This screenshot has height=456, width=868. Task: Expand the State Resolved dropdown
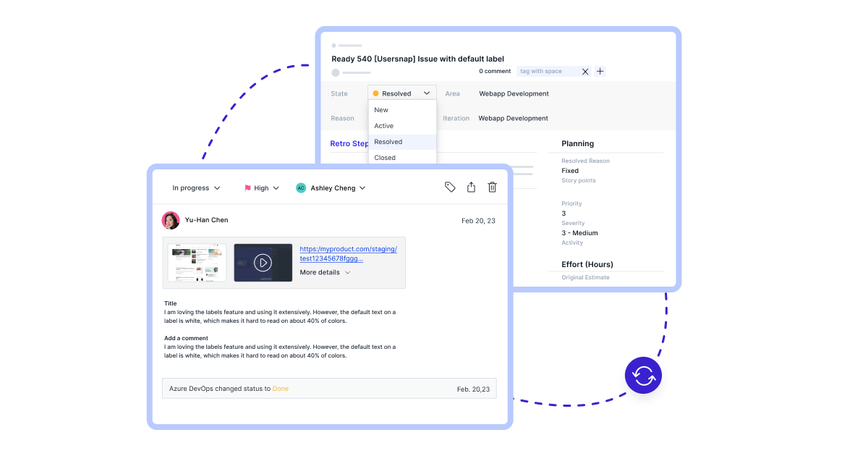[402, 93]
